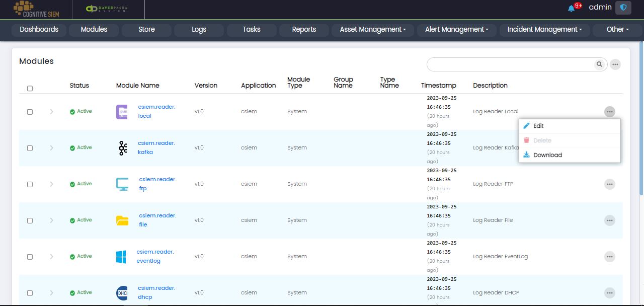Click the shield icon beside admin

tap(623, 8)
